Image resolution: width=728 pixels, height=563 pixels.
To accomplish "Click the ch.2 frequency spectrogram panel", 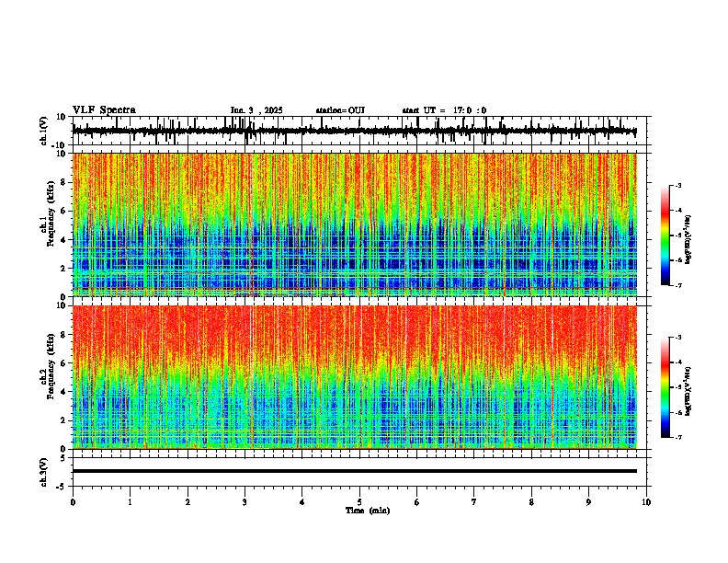I will (x=355, y=377).
